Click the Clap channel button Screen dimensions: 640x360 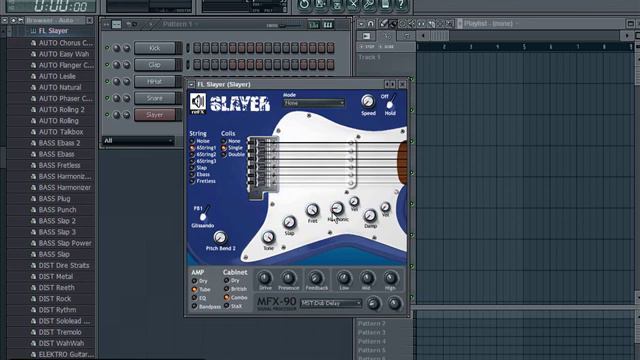[x=155, y=64]
